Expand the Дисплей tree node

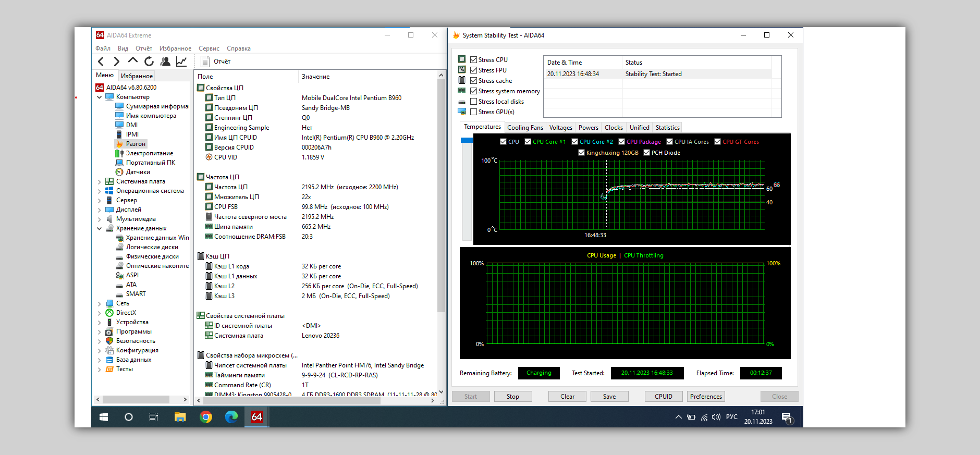point(99,210)
